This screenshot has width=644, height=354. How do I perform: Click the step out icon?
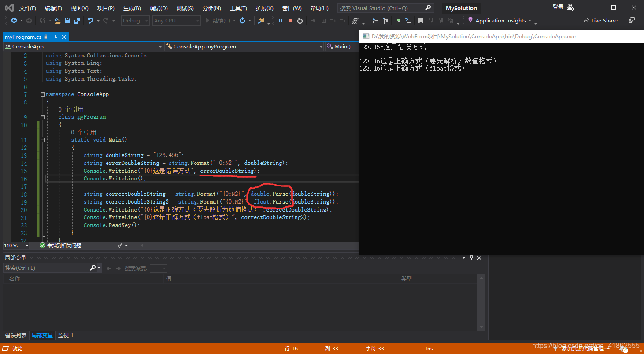click(343, 20)
